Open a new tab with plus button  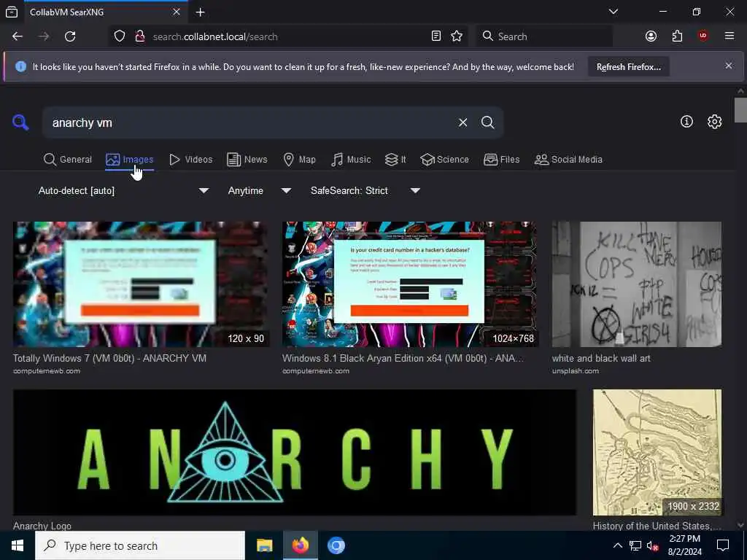200,12
